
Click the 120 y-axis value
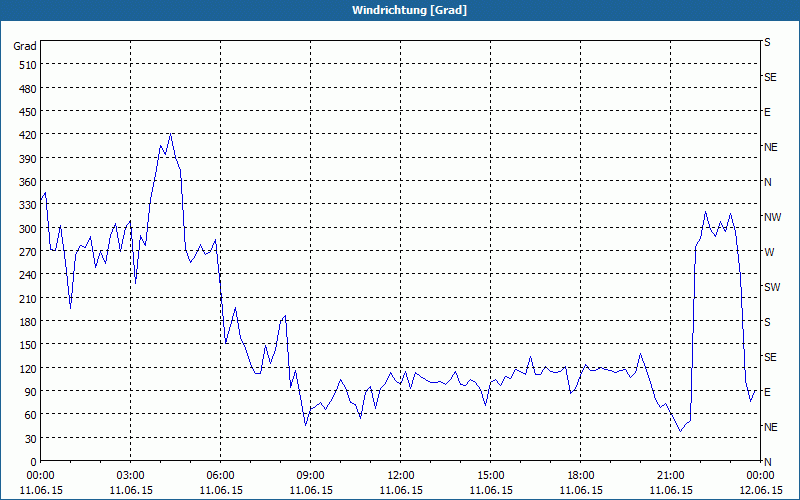tap(28, 368)
